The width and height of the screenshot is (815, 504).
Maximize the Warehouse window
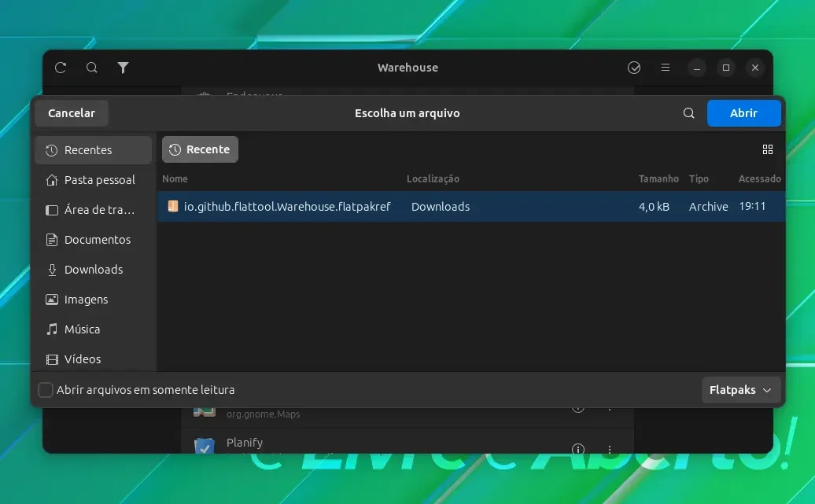[x=726, y=68]
